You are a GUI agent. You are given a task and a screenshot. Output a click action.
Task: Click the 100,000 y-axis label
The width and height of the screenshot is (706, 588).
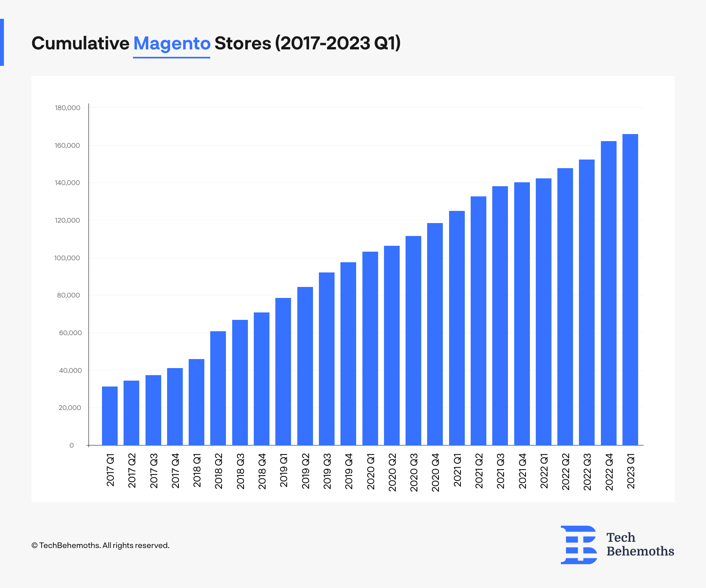point(67,258)
